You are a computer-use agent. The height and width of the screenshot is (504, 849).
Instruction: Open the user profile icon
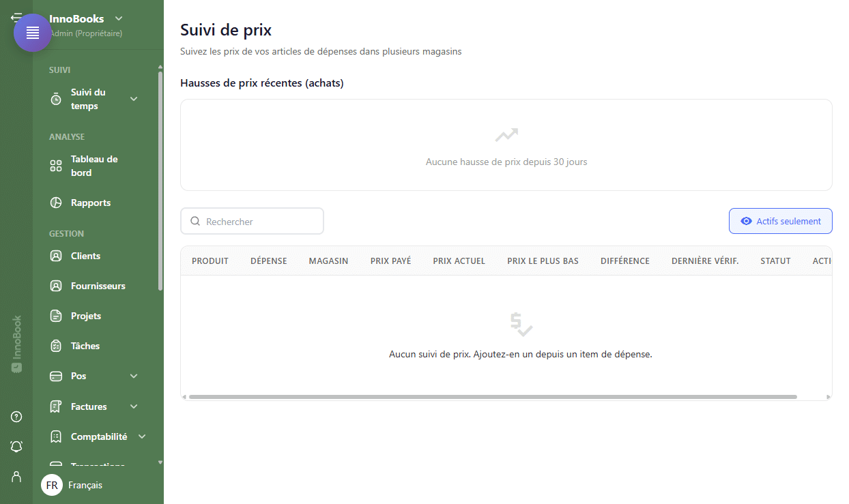[x=16, y=476]
